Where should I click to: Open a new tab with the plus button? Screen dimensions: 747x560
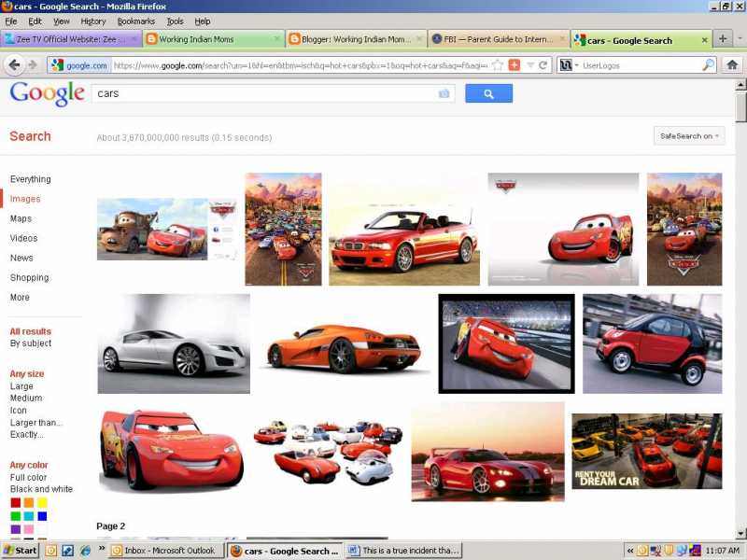click(725, 39)
